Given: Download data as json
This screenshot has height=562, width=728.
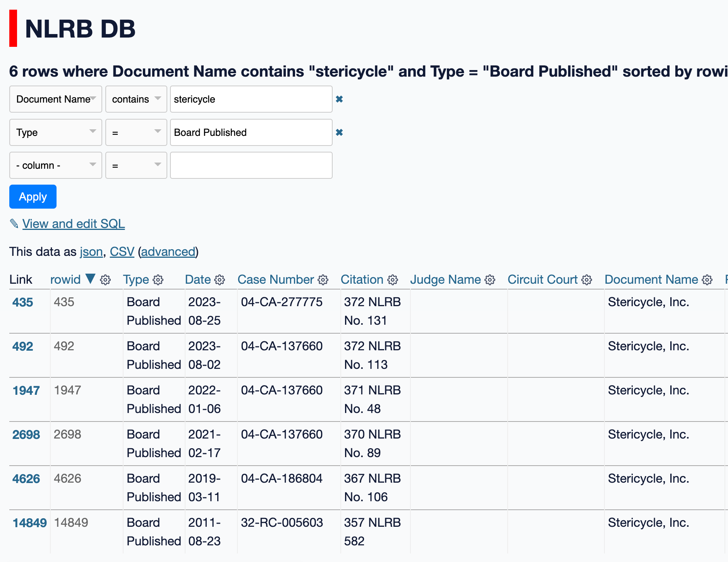Looking at the screenshot, I should coord(91,252).
